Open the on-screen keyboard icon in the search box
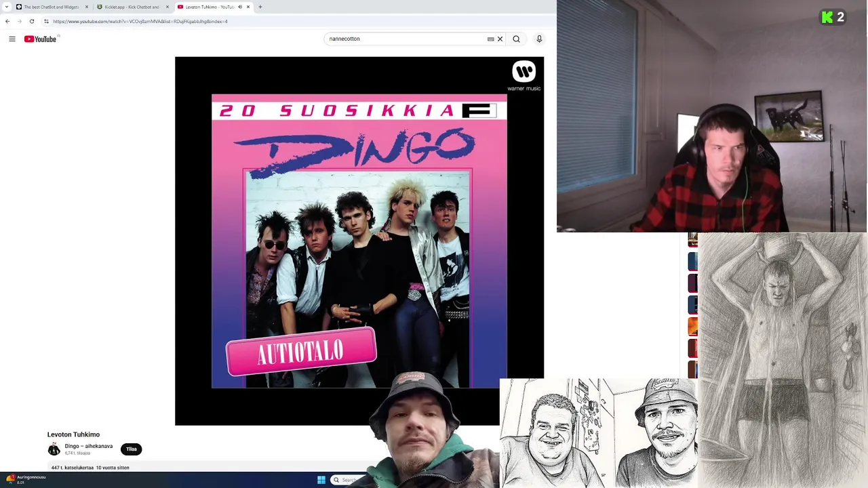This screenshot has width=868, height=488. point(490,39)
